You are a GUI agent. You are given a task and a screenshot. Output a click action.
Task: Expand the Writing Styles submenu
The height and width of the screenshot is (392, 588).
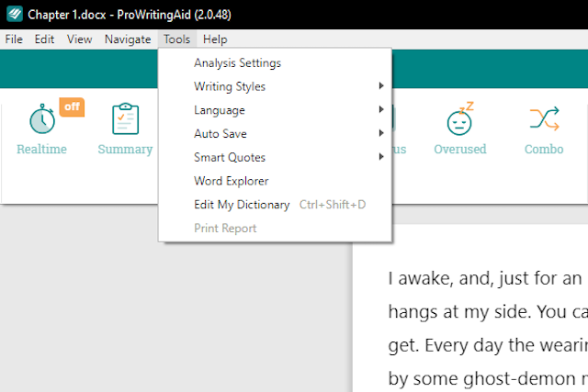(276, 86)
